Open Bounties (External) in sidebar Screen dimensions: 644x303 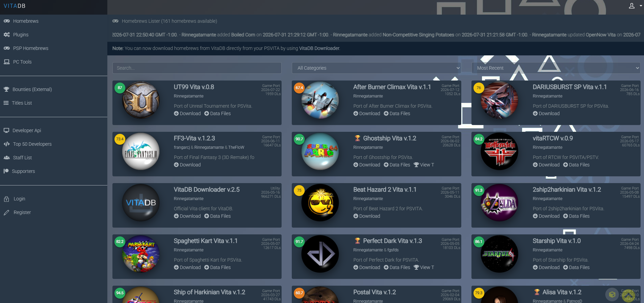coord(32,89)
